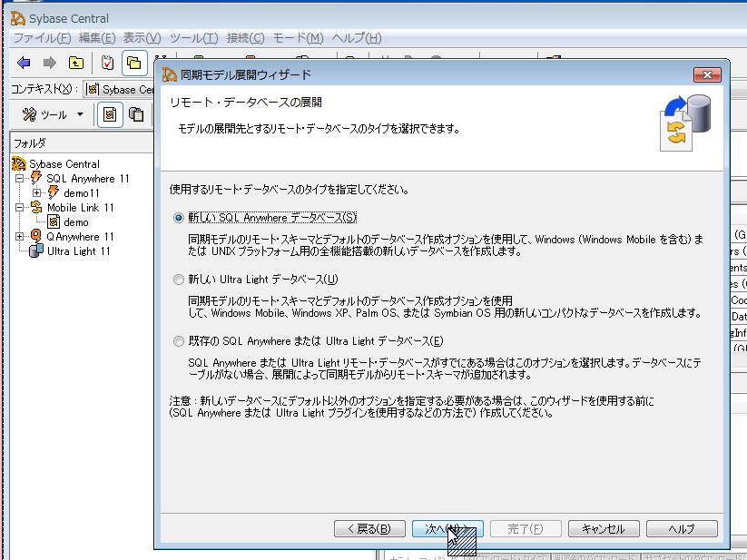This screenshot has height=560, width=747.
Task: Select new SQL Anywhere database radio option
Action: click(x=179, y=218)
